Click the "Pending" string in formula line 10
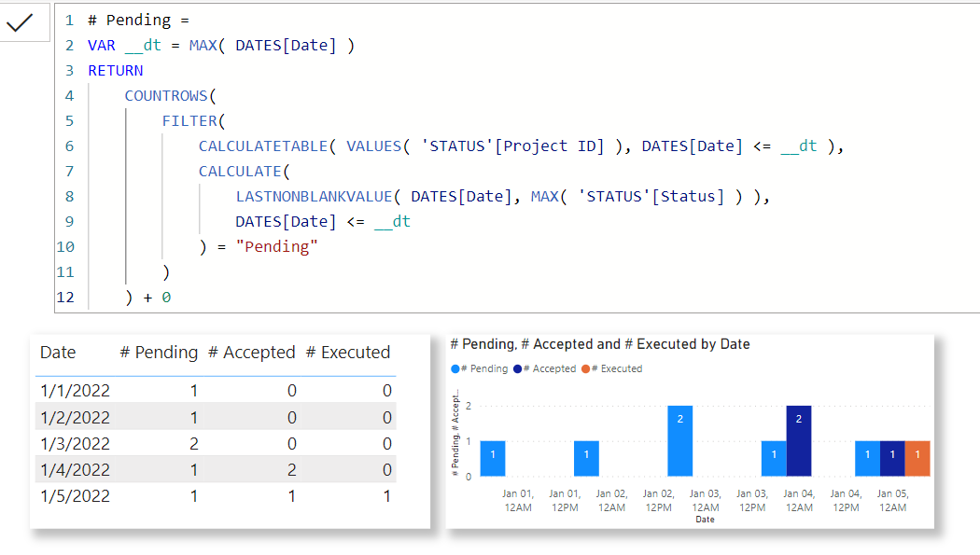 coord(276,247)
